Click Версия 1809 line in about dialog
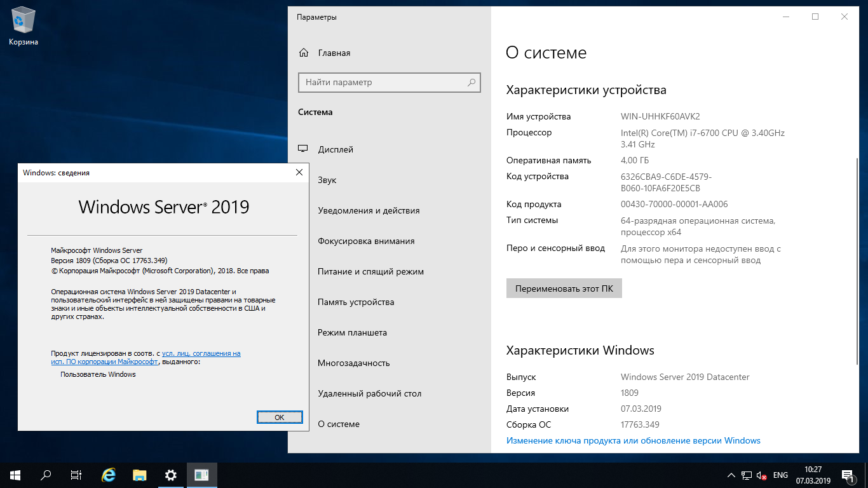The width and height of the screenshot is (868, 488). tap(109, 261)
